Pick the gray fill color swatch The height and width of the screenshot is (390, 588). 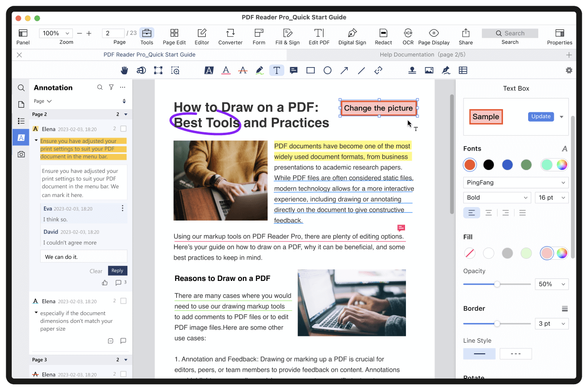pos(507,253)
